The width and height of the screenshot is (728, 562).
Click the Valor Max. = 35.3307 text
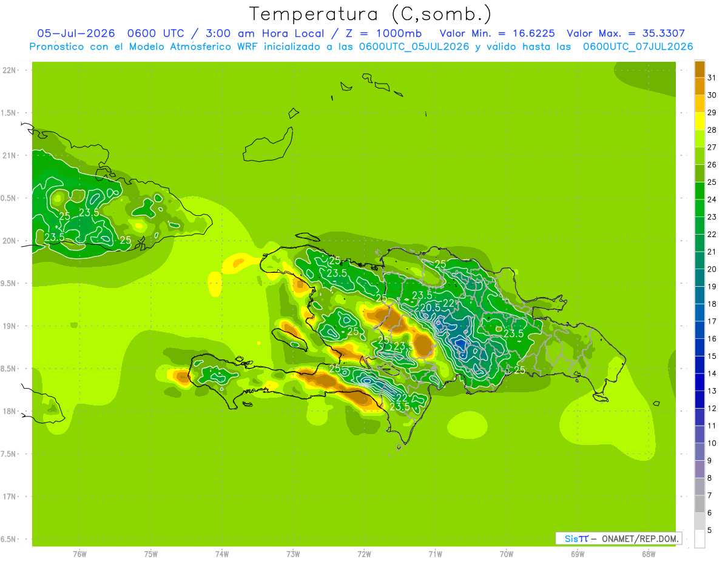(x=626, y=33)
